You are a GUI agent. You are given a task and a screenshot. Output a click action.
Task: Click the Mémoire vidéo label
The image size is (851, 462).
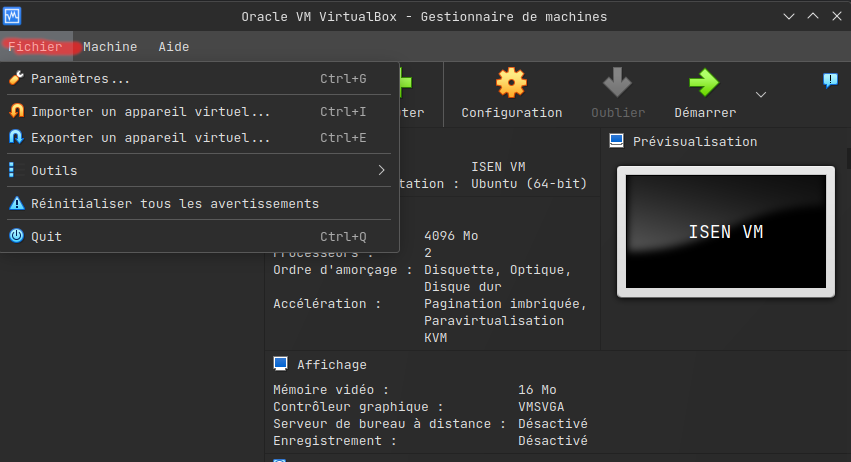pyautogui.click(x=331, y=390)
